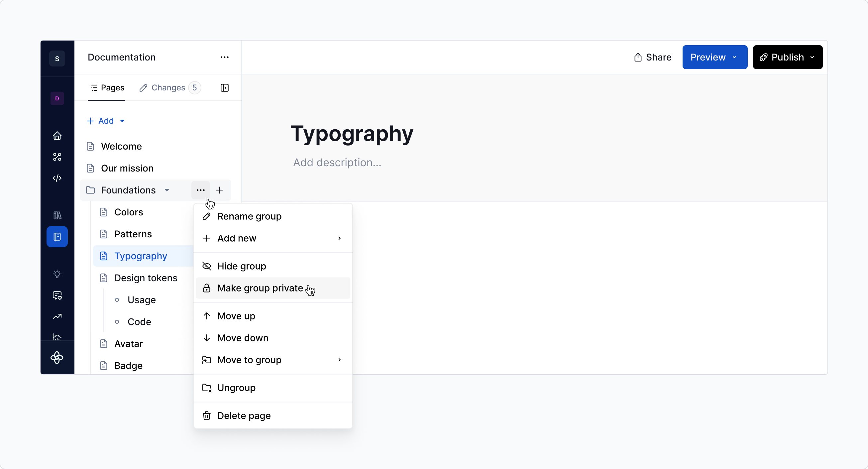The image size is (868, 469).
Task: Click the Share button
Action: tap(652, 57)
